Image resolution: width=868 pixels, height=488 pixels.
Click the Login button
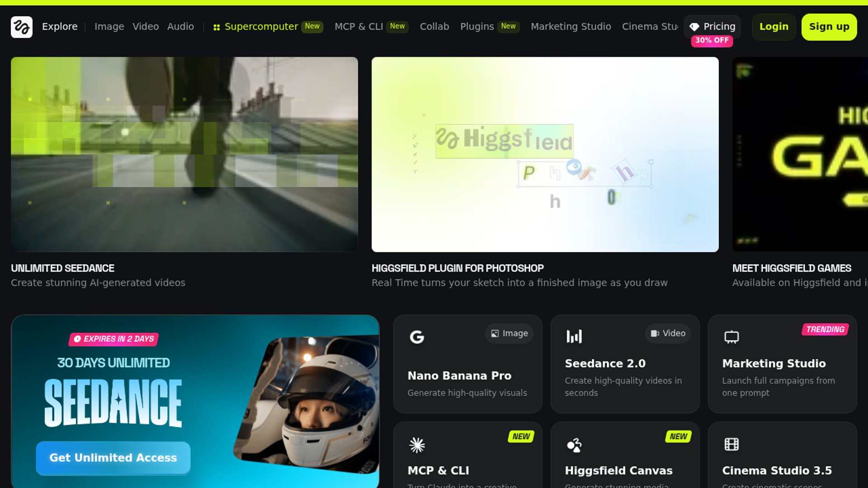[774, 27]
